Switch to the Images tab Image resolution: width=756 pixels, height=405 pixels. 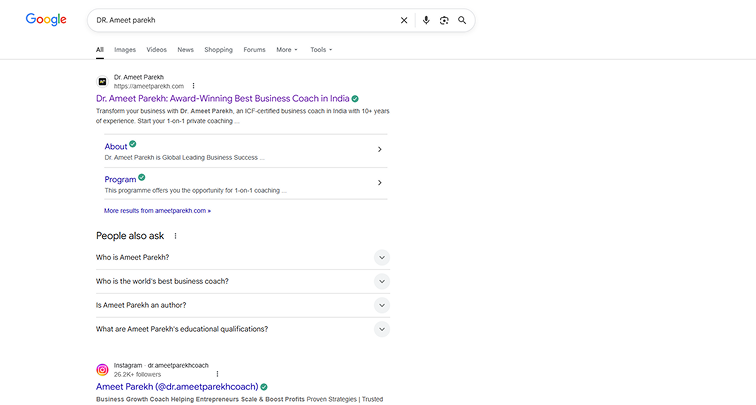[x=125, y=49]
